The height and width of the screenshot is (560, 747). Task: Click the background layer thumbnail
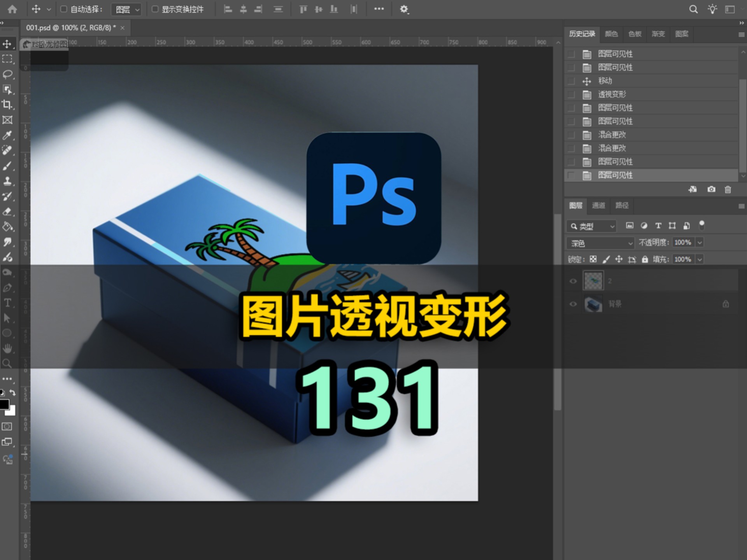[593, 304]
